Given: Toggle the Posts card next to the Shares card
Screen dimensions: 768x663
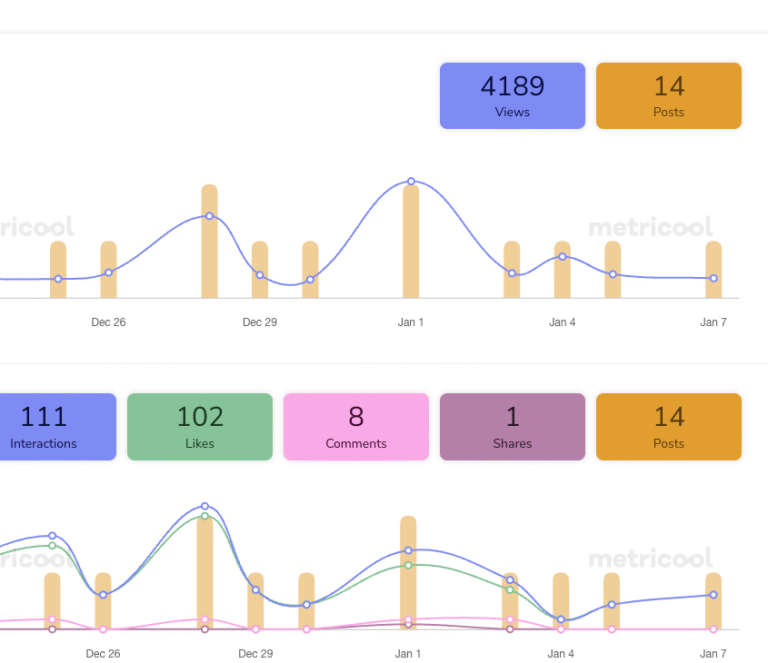Looking at the screenshot, I should (668, 427).
